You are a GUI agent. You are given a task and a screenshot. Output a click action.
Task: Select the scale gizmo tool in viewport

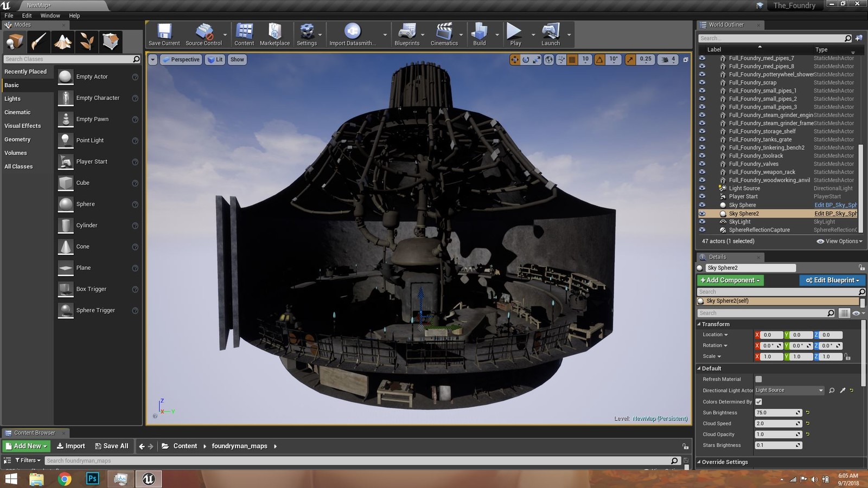coord(537,60)
